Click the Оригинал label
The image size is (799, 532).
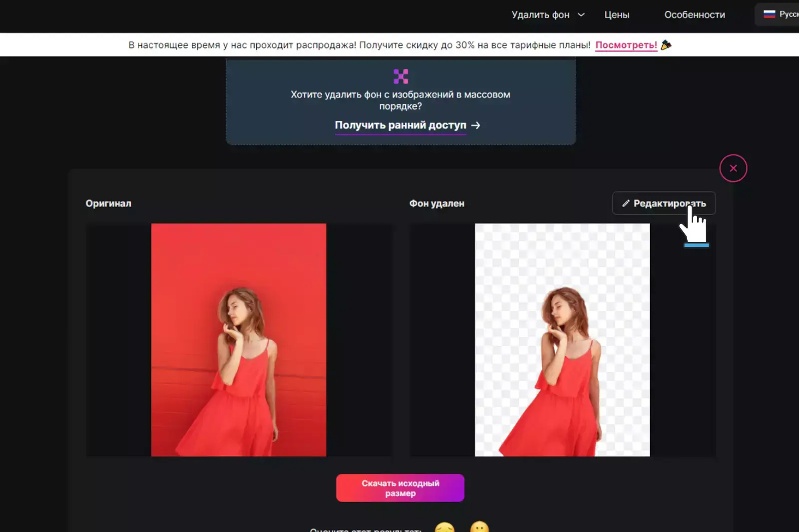108,203
